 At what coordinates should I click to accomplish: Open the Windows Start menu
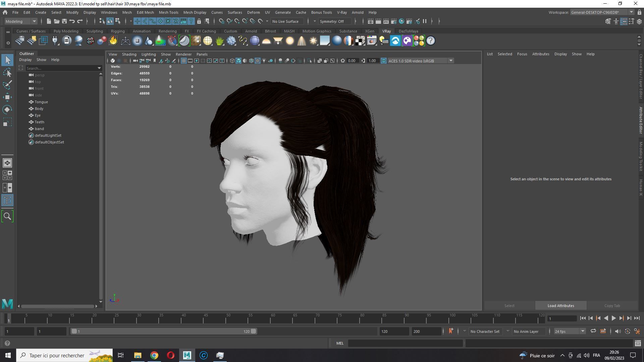[x=8, y=356]
